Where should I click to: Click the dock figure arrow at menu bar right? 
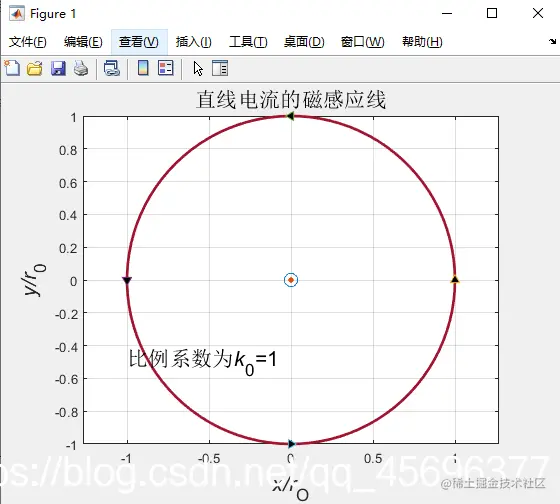coord(552,41)
